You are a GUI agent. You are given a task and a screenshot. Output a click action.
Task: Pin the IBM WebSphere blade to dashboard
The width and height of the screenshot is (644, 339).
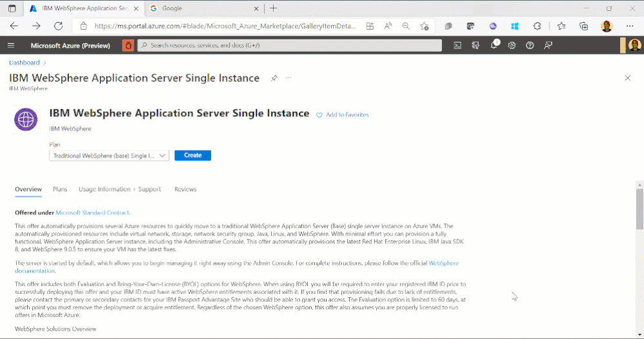[274, 78]
